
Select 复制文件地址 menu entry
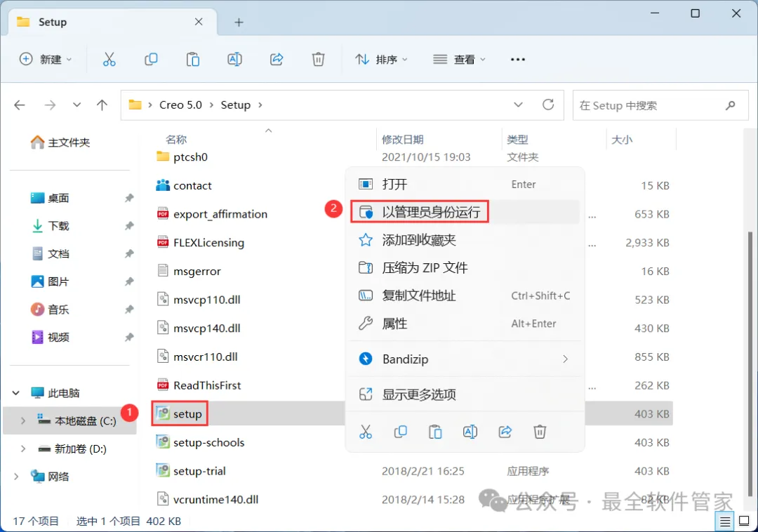click(x=464, y=295)
